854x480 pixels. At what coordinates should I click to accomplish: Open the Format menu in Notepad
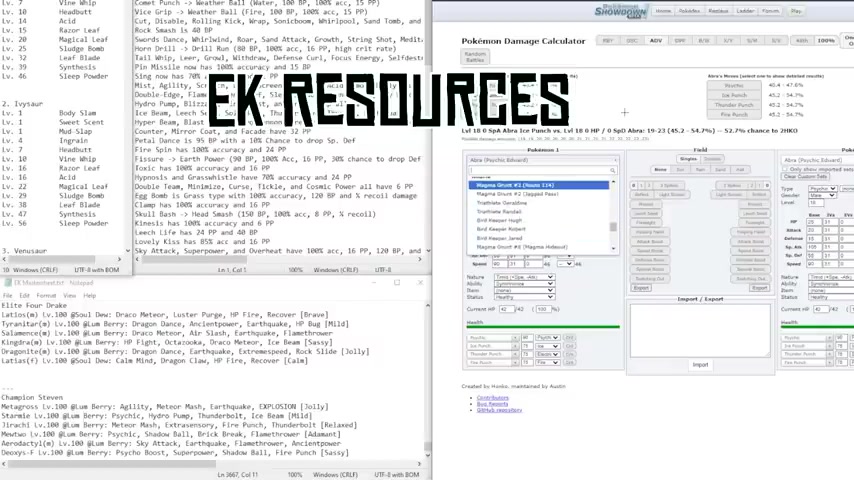[45, 296]
